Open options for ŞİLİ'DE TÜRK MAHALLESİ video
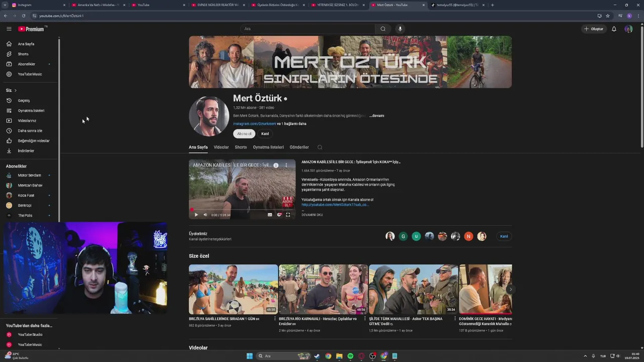644x362 pixels. (455, 319)
